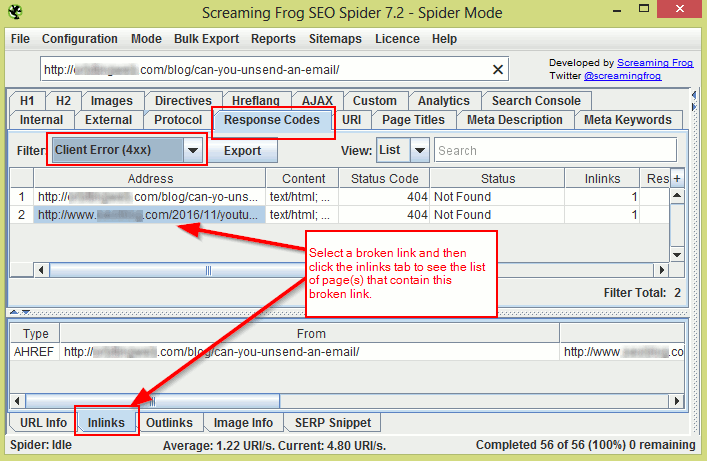Click the upper table's scroll right arrow
The image size is (707, 461).
661,270
